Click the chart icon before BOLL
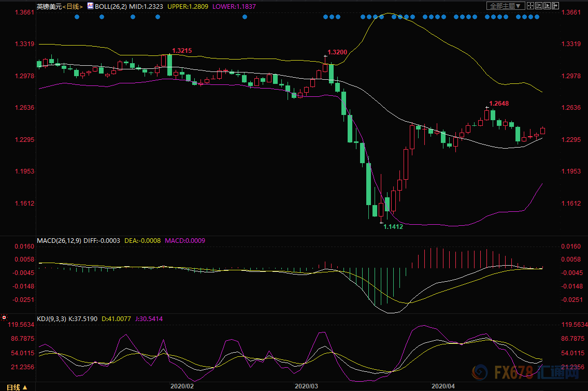 pos(90,6)
